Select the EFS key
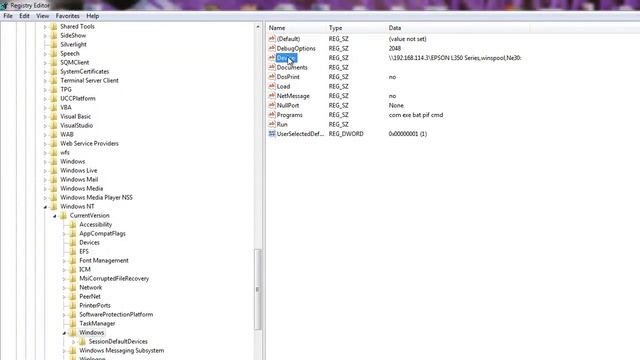 pyautogui.click(x=84, y=251)
